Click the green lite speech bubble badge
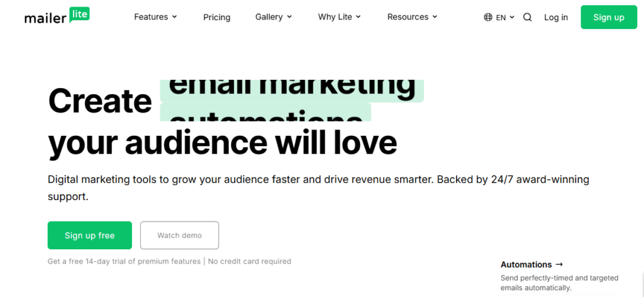This screenshot has height=297, width=644. click(79, 14)
